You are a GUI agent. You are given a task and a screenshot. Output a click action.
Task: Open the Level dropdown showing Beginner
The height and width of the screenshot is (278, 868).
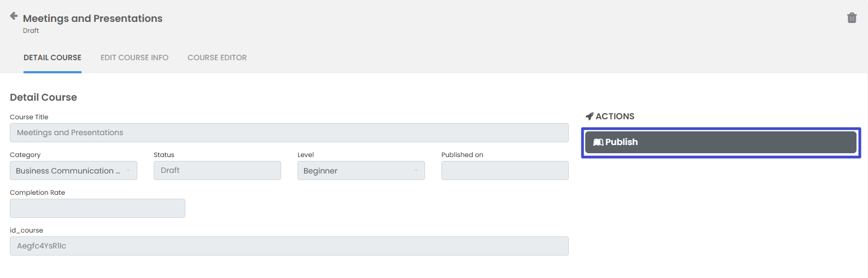tap(361, 171)
